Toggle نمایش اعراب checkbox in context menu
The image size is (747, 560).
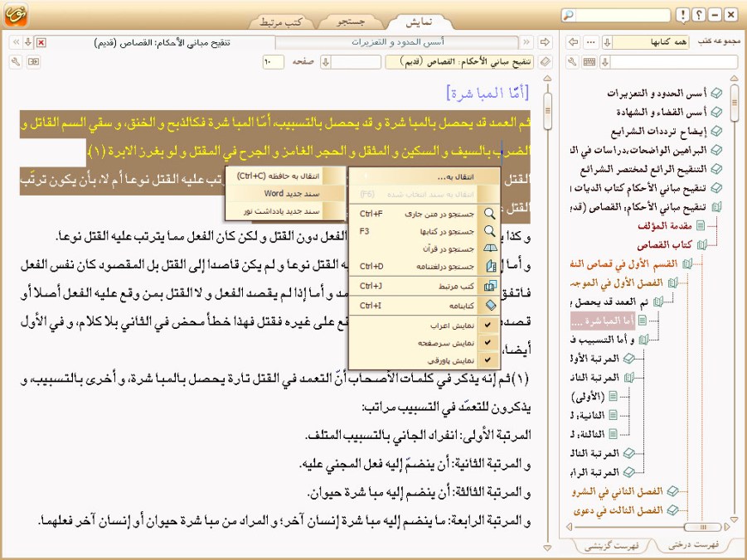pyautogui.click(x=488, y=326)
